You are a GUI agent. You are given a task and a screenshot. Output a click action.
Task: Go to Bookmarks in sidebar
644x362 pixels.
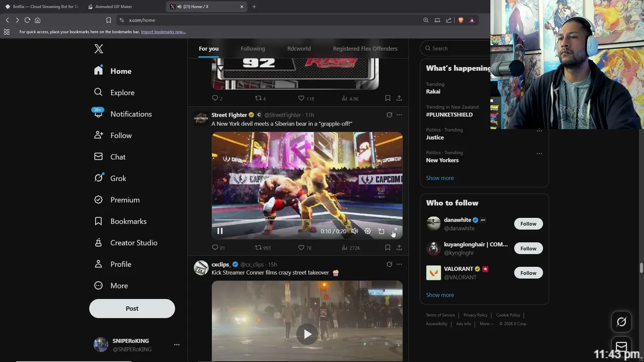click(120, 221)
